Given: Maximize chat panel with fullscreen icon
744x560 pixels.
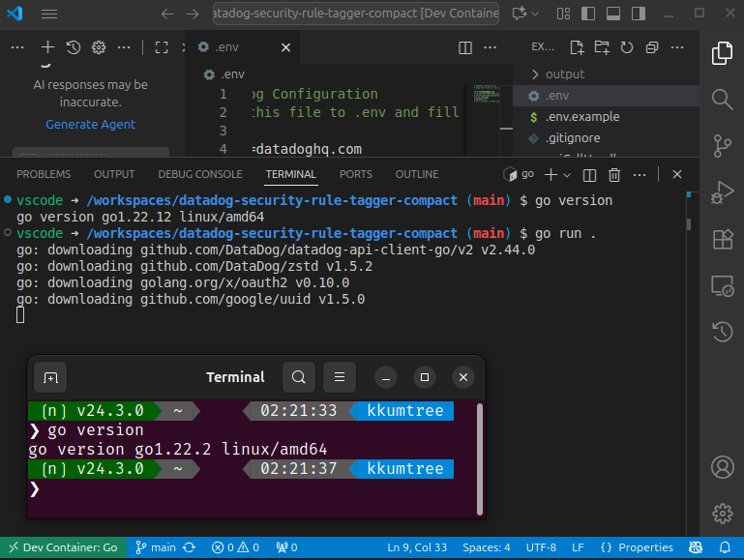Looking at the screenshot, I should [162, 47].
